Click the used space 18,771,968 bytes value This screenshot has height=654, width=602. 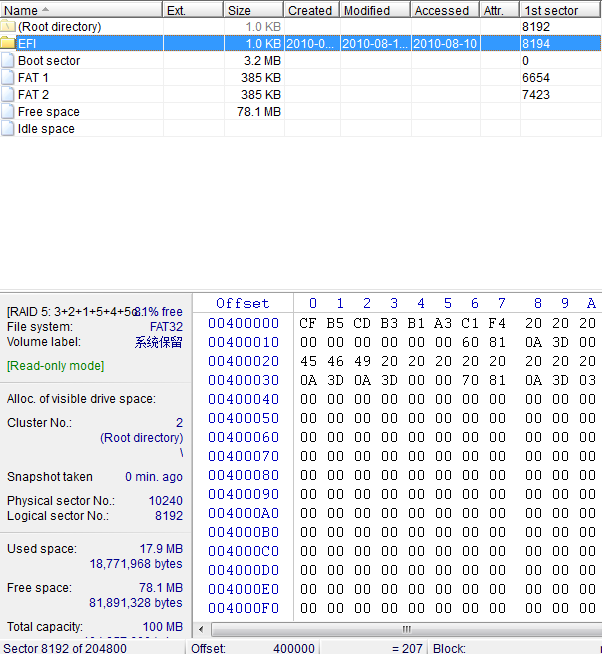click(x=136, y=564)
